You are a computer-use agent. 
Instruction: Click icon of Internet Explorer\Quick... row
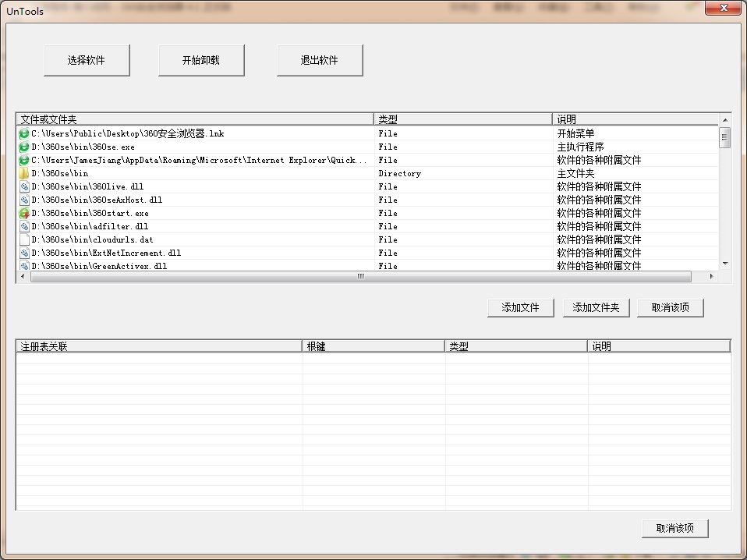point(24,160)
